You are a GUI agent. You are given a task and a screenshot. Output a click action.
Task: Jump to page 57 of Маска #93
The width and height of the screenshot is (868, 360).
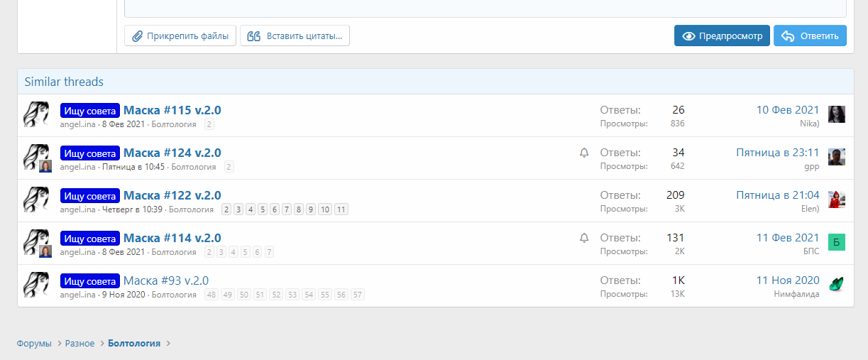[357, 295]
